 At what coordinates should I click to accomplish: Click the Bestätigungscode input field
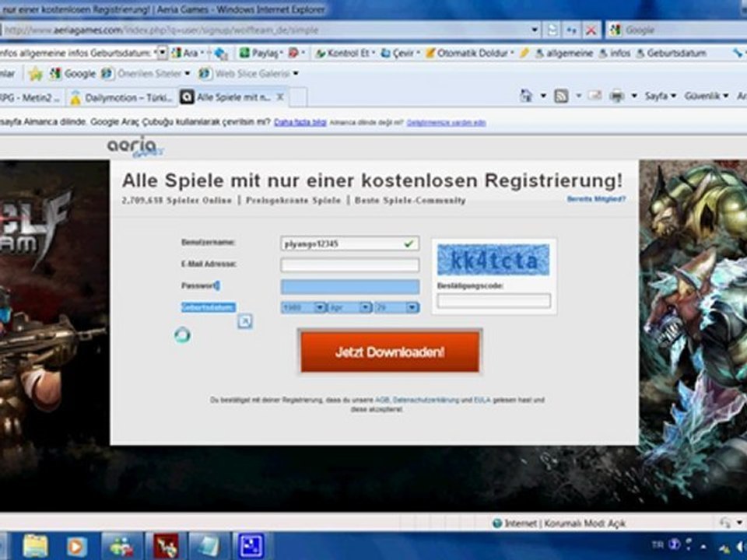493,301
